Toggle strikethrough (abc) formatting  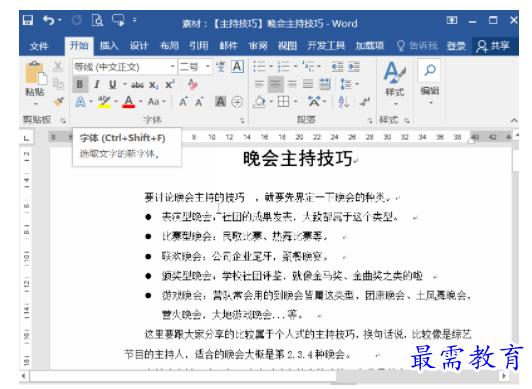tap(137, 84)
